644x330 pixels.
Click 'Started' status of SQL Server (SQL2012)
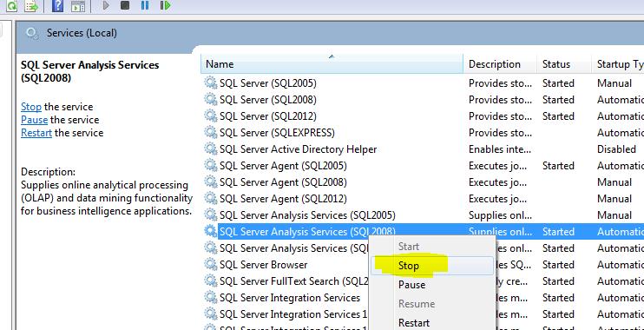coord(558,116)
